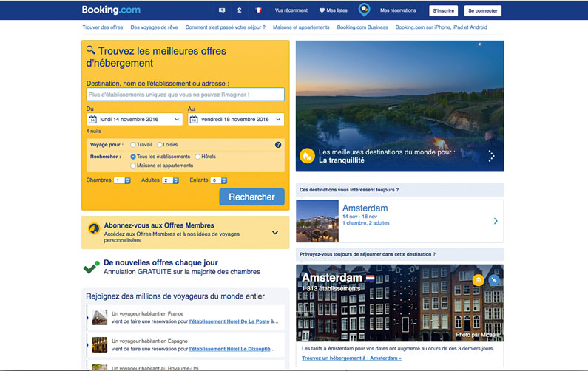Click the blue help question mark icon
The width and height of the screenshot is (588, 371).
[278, 145]
